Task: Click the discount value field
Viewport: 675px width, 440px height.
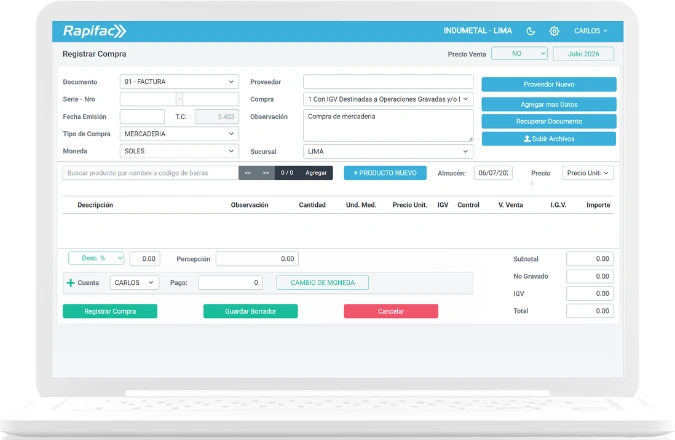Action: 145,258
